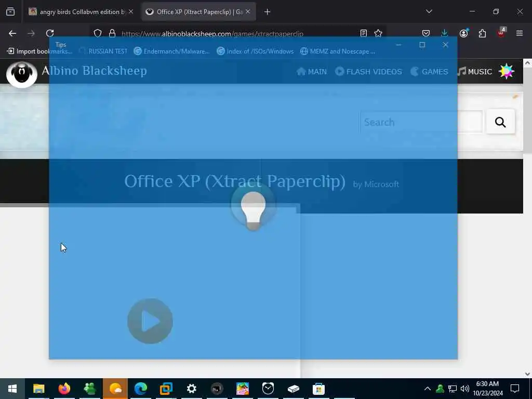Open network status in system tray

point(453,389)
